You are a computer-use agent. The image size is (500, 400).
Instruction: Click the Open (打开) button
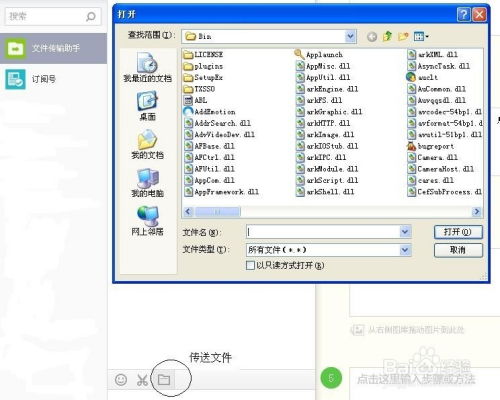tap(458, 232)
